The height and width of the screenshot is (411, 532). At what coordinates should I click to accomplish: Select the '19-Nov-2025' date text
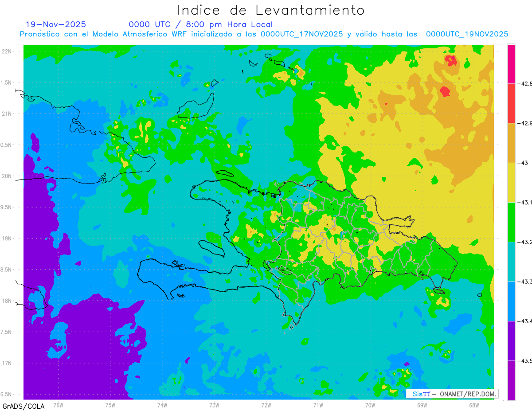coord(56,24)
